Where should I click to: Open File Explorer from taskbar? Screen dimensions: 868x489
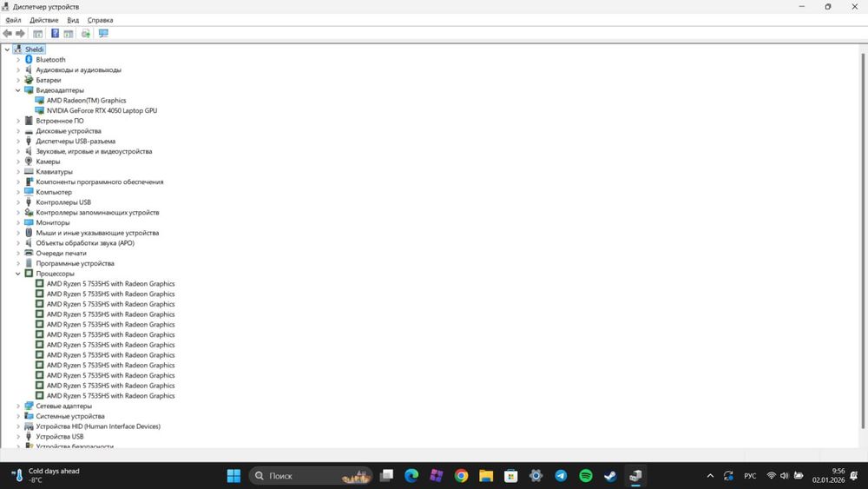click(x=486, y=476)
